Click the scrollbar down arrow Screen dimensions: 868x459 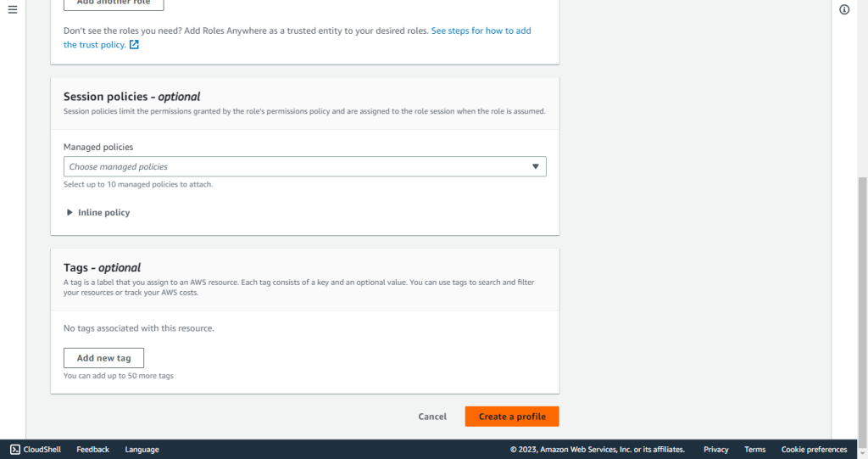(x=862, y=453)
